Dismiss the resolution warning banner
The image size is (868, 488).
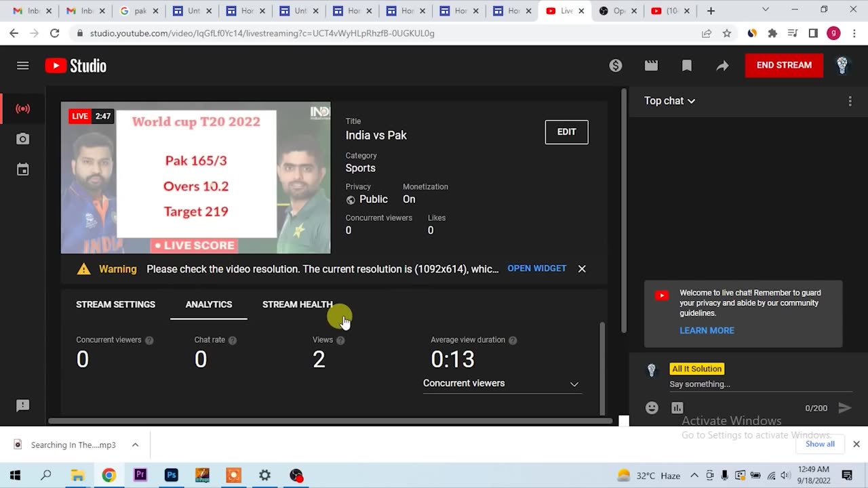click(x=582, y=268)
